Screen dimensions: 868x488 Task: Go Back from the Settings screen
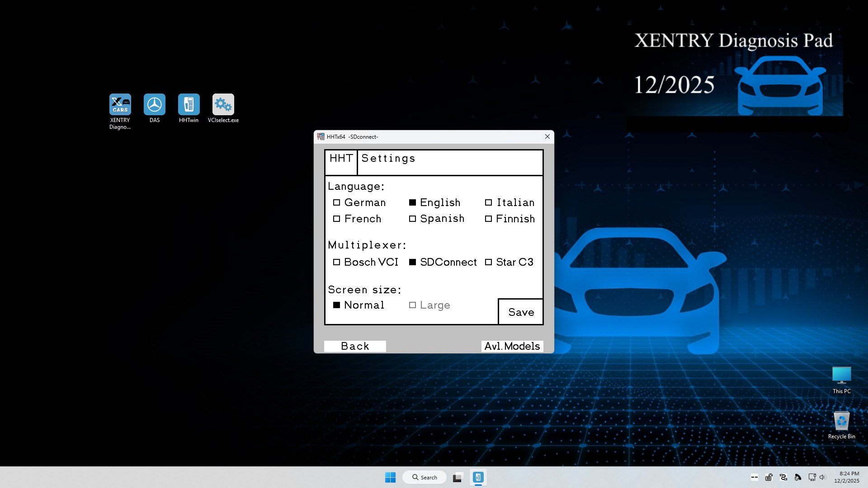(x=354, y=346)
